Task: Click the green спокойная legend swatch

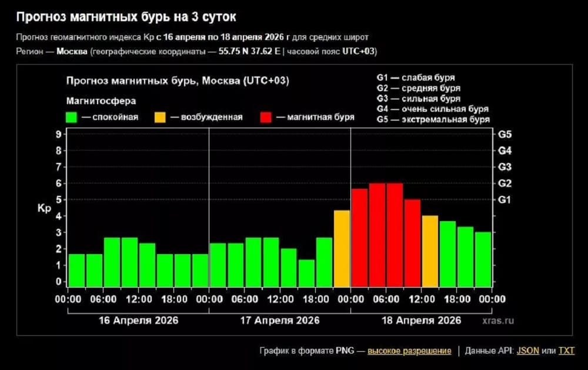Action: (72, 117)
